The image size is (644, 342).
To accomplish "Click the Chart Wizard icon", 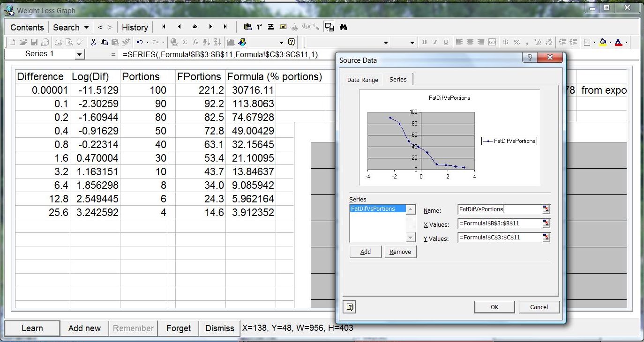I will coord(231,42).
